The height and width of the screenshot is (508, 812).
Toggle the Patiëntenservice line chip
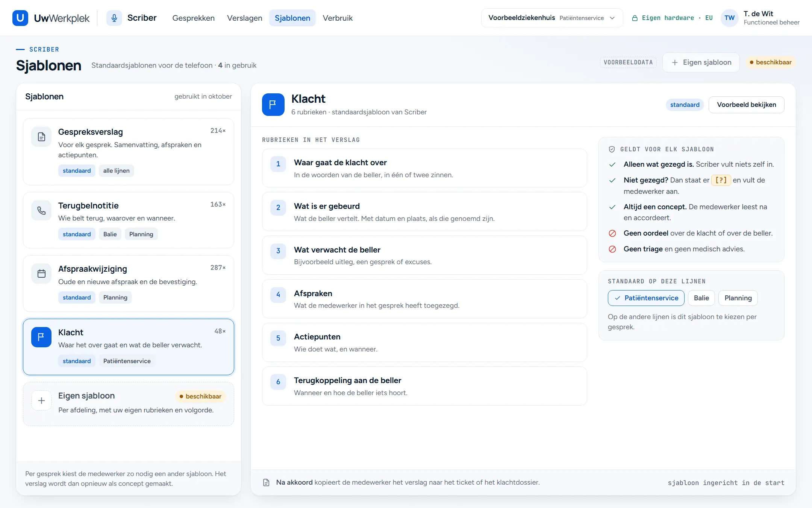pos(646,298)
